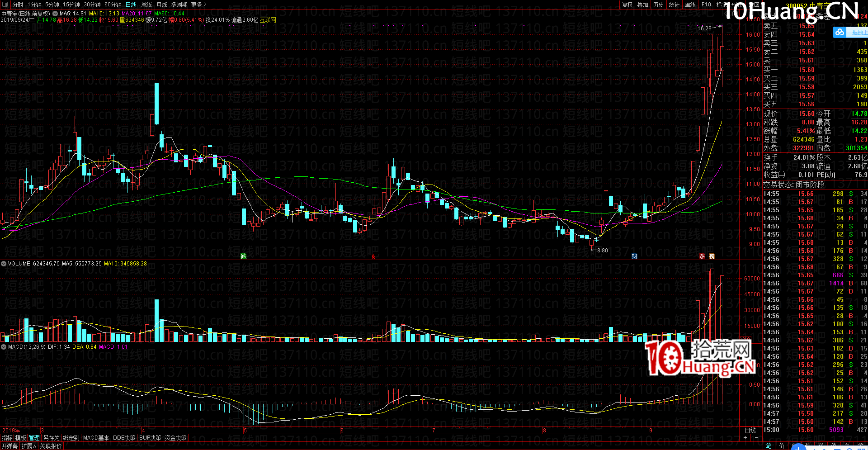Open the dropdown beside 中青宝 chart title

55,14
